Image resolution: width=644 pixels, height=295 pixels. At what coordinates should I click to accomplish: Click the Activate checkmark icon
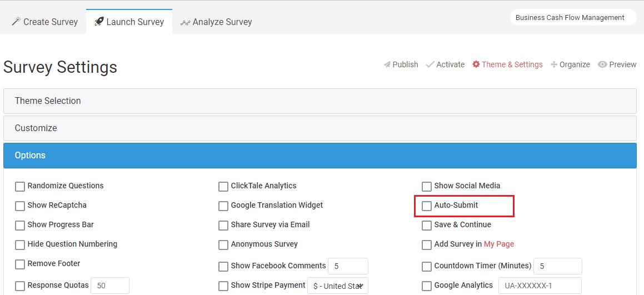click(430, 64)
